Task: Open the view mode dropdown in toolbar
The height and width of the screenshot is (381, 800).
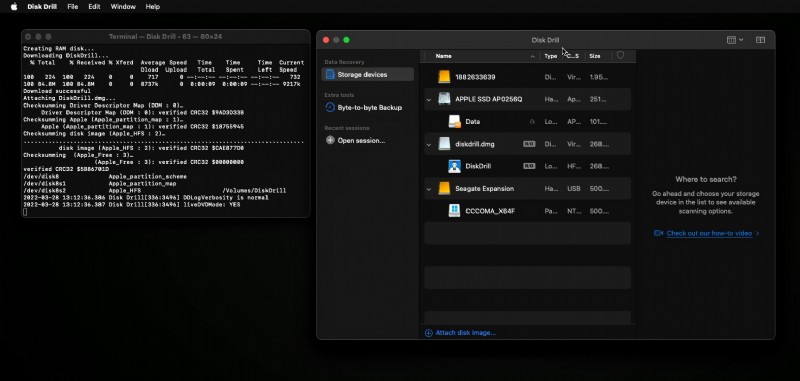Action: pos(735,40)
